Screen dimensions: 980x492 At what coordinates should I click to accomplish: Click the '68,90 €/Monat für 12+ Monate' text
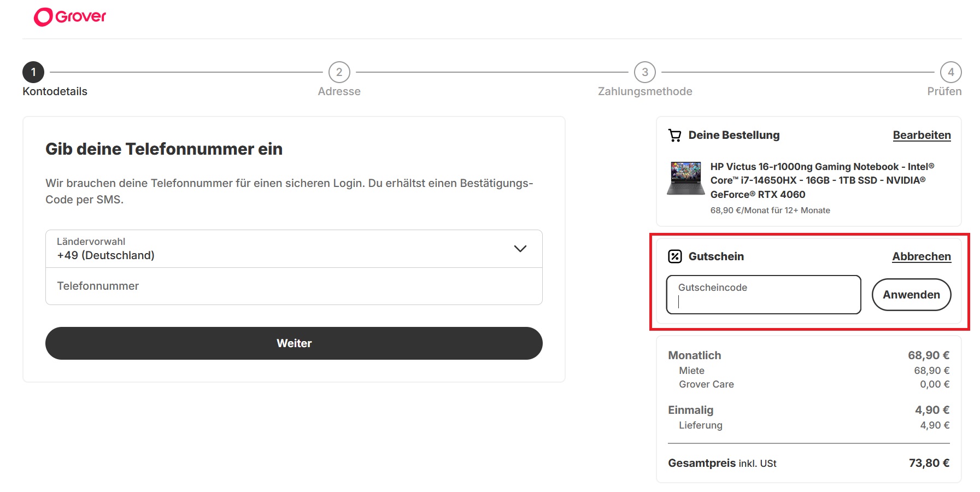(x=770, y=210)
